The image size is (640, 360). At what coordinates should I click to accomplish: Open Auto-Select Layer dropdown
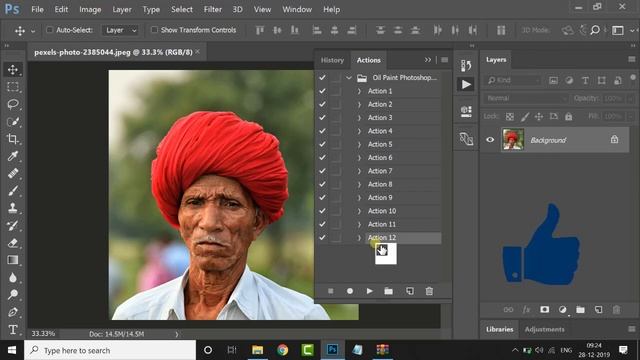(120, 30)
